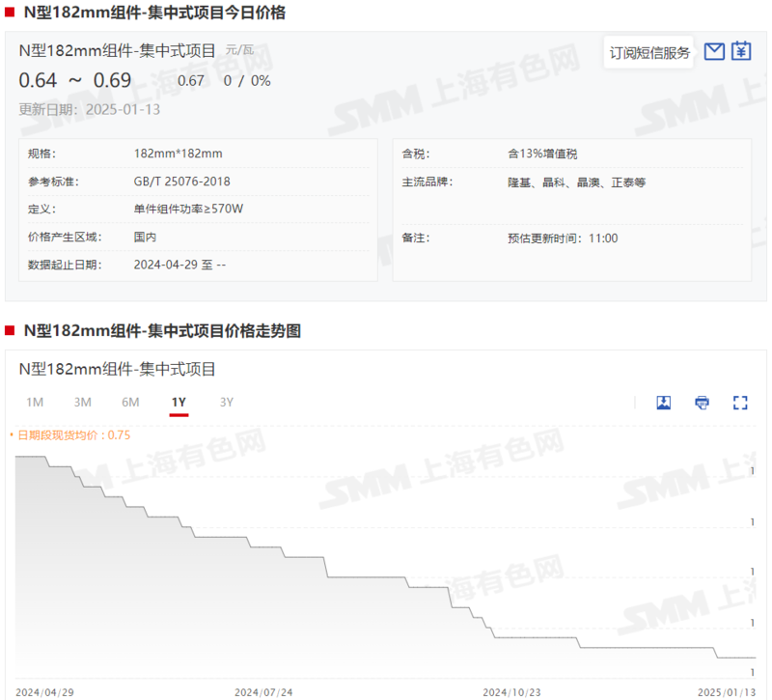The height and width of the screenshot is (700, 772).
Task: Download the chart as an image
Action: point(664,403)
